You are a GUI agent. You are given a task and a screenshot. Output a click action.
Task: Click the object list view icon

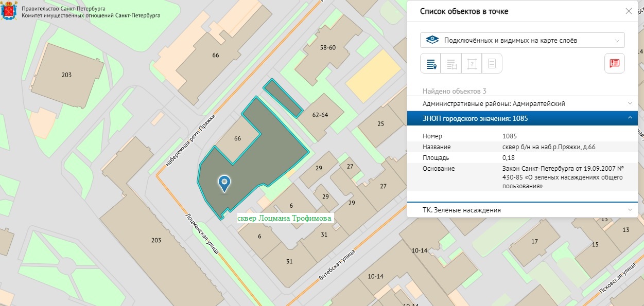[430, 64]
